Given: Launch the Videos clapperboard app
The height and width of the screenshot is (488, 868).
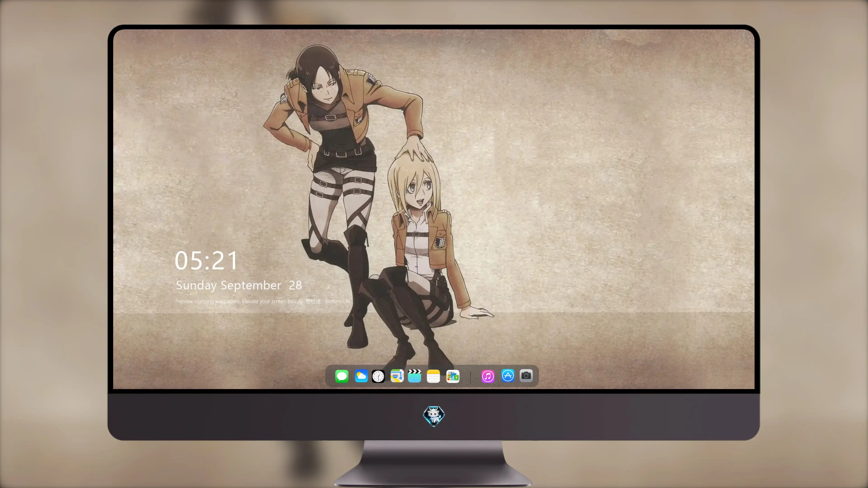Looking at the screenshot, I should (415, 376).
